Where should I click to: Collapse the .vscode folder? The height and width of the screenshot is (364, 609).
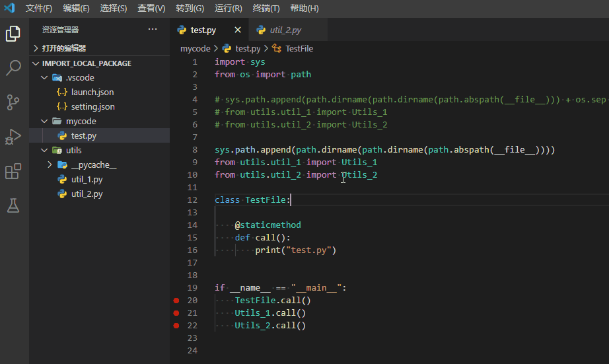(45, 78)
